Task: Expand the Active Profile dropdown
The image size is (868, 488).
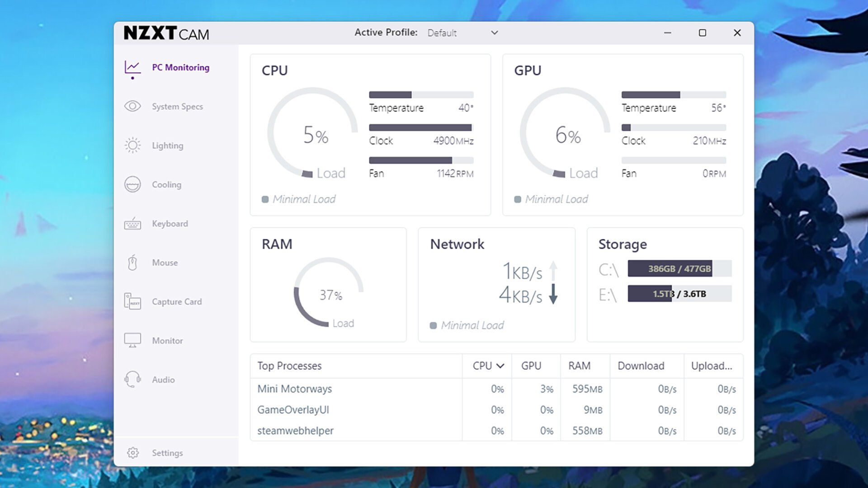Action: pos(494,33)
